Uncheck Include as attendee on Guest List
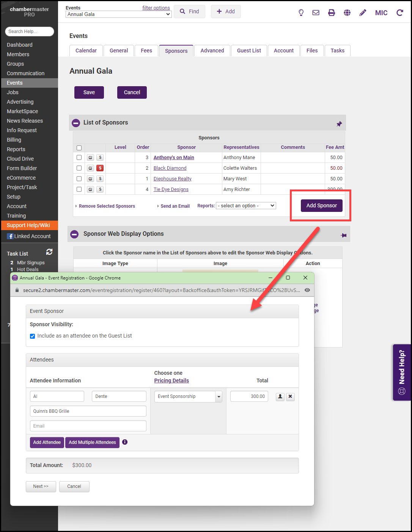Screen dimensions: 412x532 pyautogui.click(x=33, y=336)
